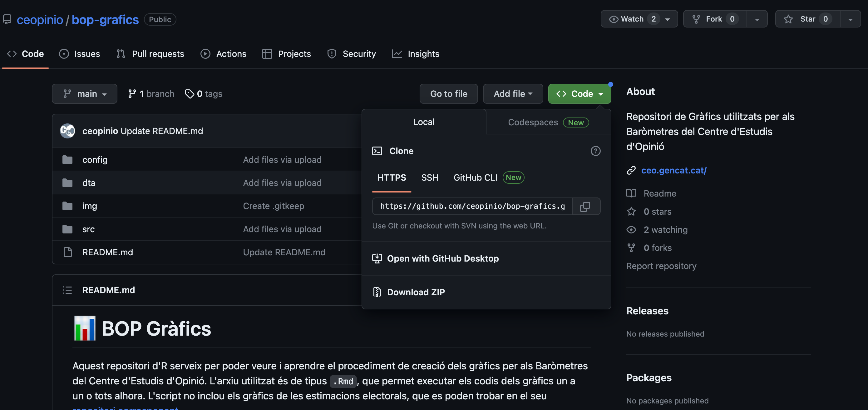Click the bar chart emoji in README heading

click(85, 328)
